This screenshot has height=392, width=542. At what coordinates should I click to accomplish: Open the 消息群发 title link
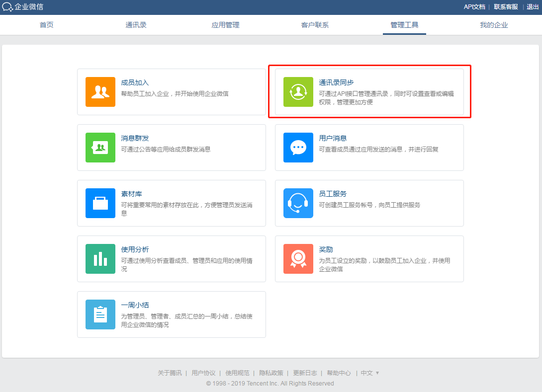click(135, 138)
